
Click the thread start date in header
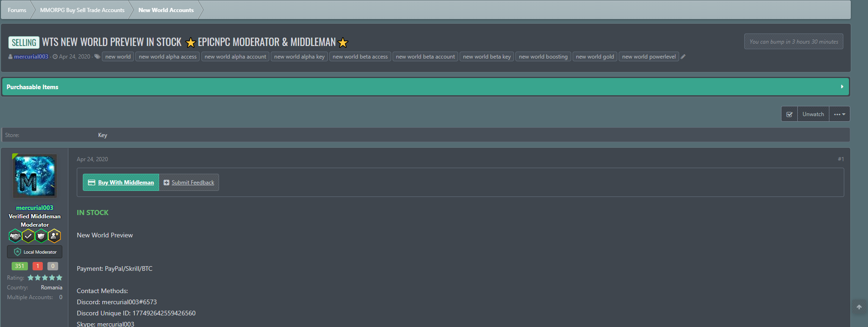click(74, 57)
